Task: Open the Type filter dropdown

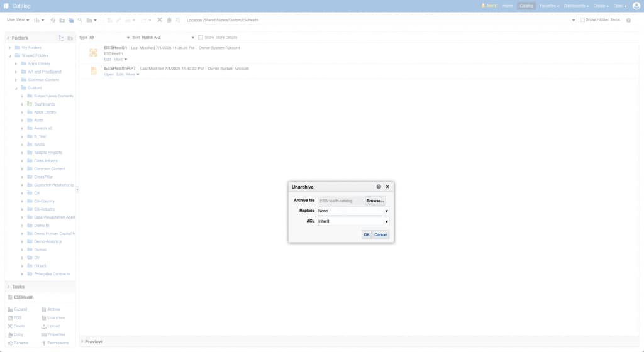Action: 109,37
